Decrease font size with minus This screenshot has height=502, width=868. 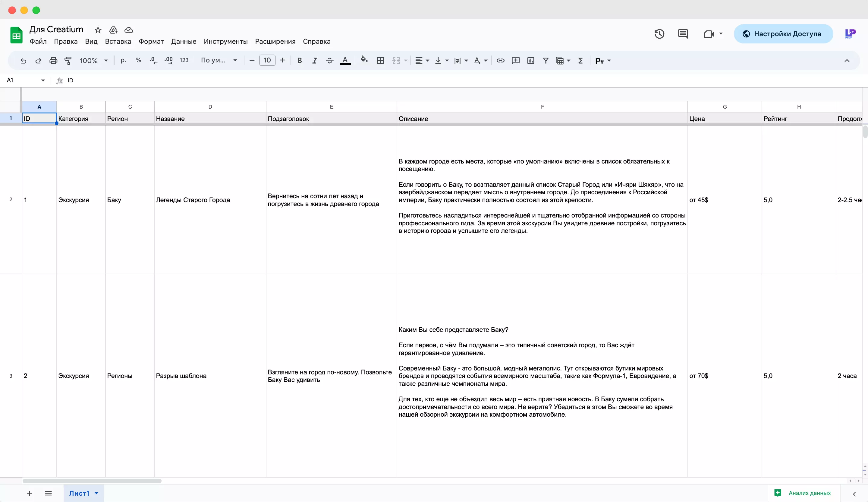pos(252,60)
